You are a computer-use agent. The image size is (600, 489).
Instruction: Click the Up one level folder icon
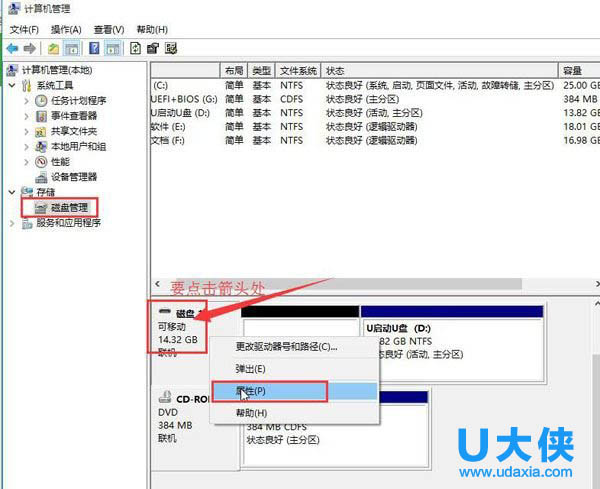54,47
